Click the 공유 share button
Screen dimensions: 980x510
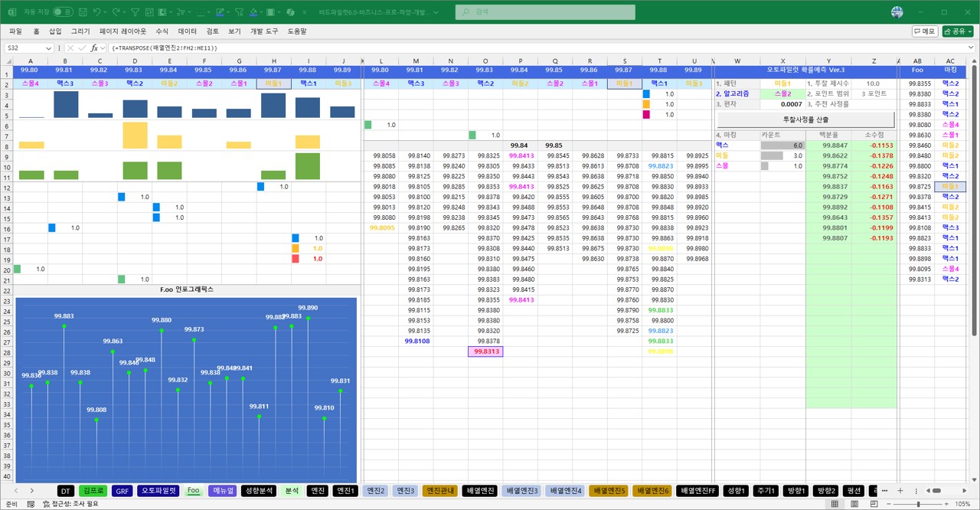pyautogui.click(x=959, y=31)
